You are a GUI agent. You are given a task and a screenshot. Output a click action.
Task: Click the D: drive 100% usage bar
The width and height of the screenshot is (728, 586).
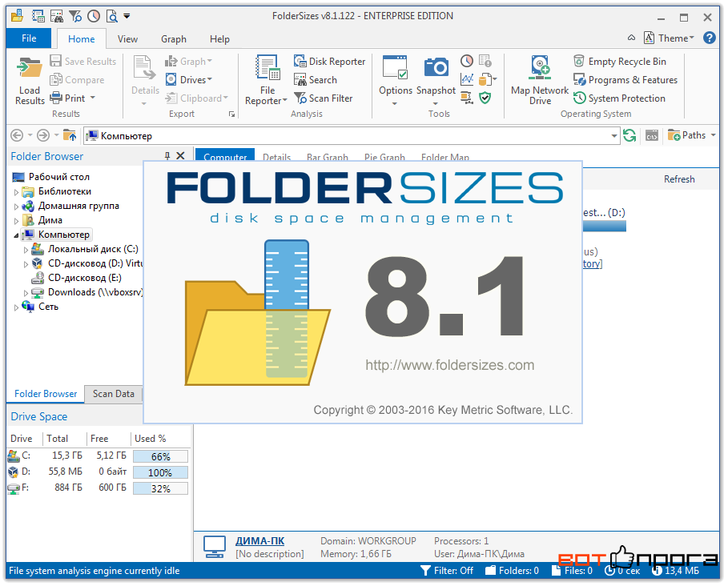161,472
